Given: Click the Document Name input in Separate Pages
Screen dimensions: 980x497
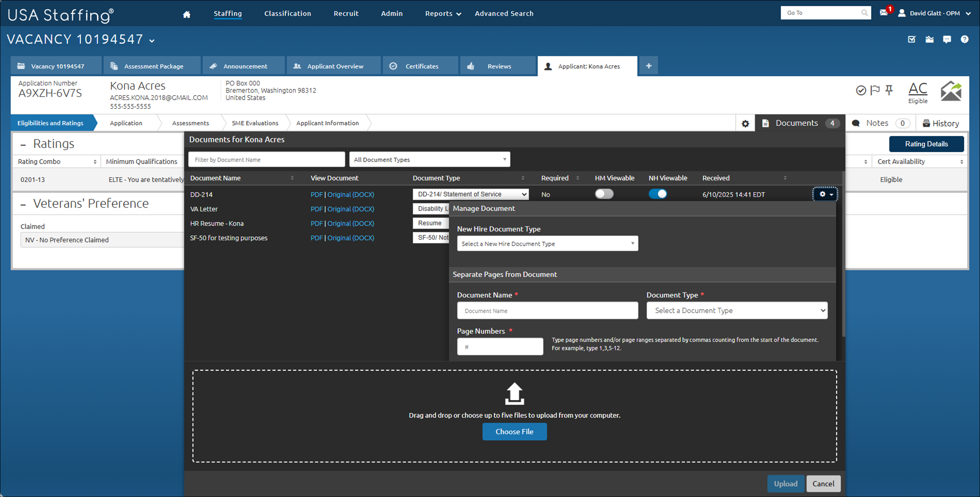Looking at the screenshot, I should [x=548, y=311].
